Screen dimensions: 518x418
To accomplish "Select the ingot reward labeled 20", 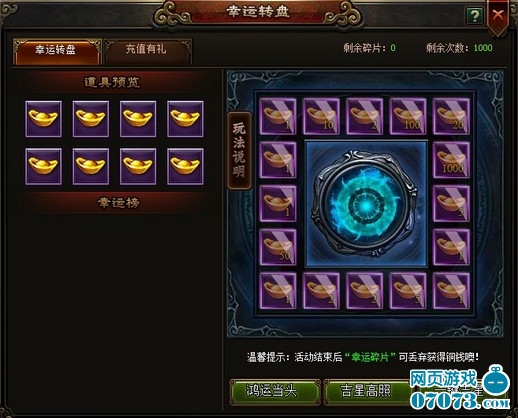I will click(x=451, y=116).
